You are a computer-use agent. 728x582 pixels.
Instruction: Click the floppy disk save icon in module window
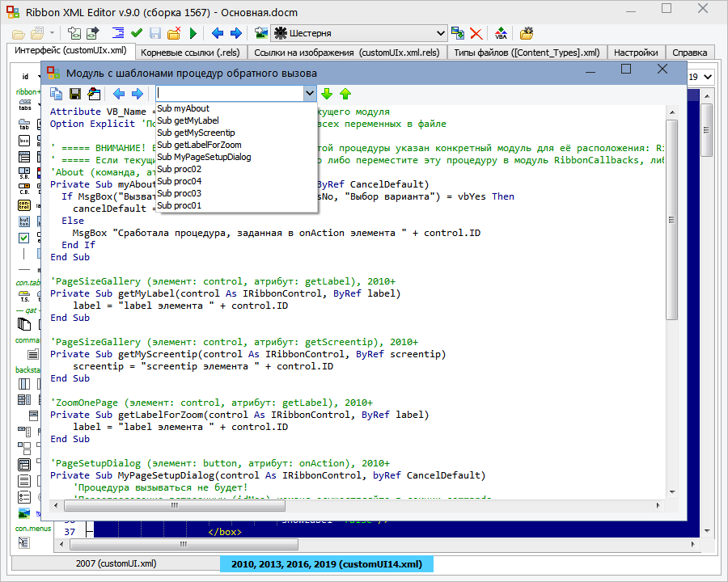(x=75, y=94)
